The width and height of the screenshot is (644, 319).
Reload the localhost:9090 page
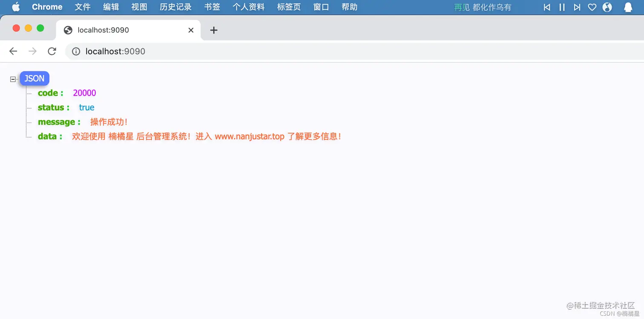tap(52, 51)
